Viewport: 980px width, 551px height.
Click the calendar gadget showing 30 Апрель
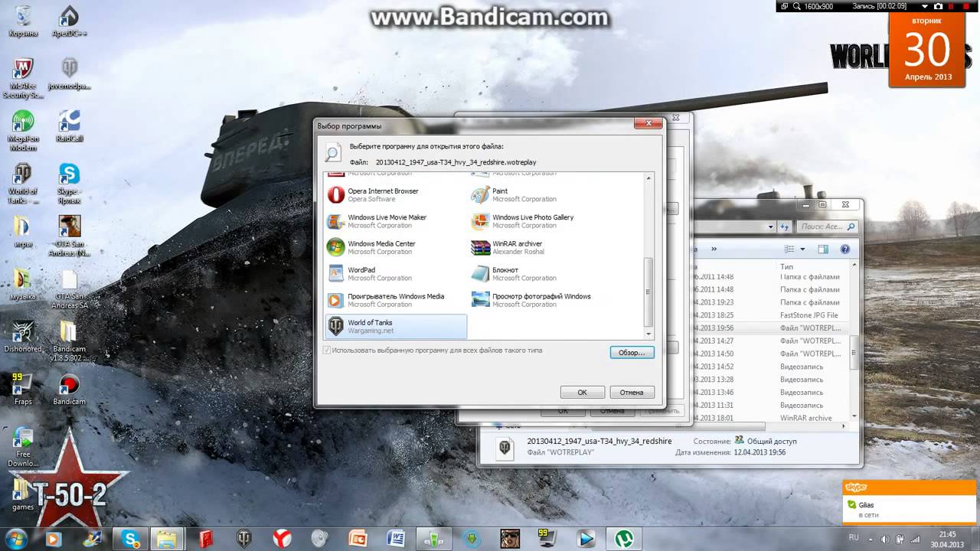(928, 50)
